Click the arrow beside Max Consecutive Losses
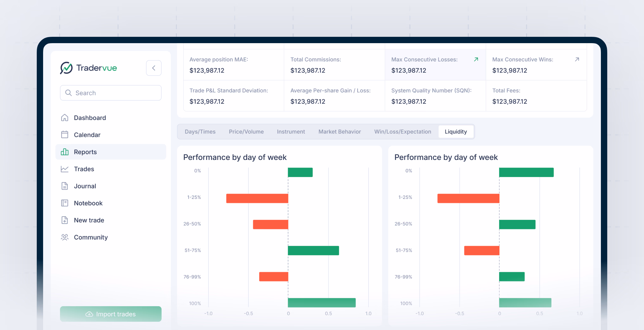The width and height of the screenshot is (644, 330). [x=476, y=59]
